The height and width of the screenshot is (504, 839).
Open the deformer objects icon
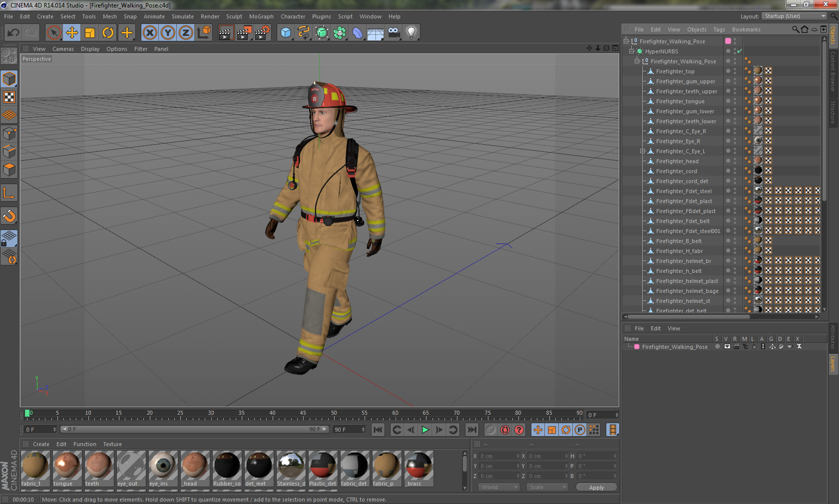tap(358, 33)
